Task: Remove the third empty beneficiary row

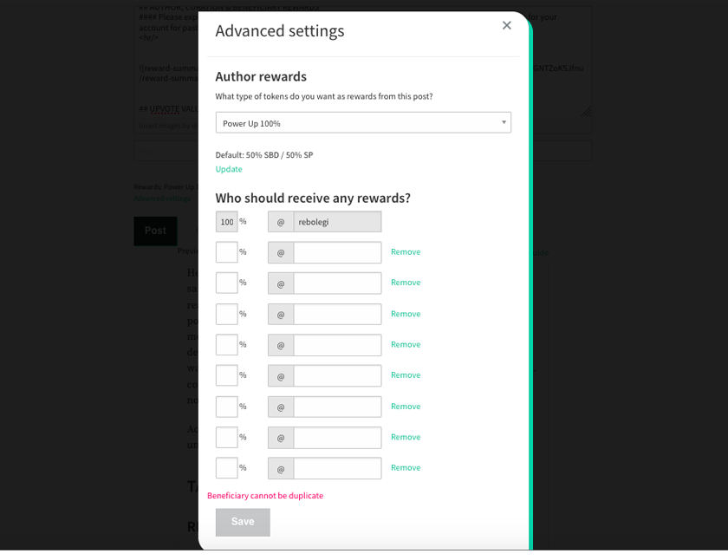Action: [406, 314]
